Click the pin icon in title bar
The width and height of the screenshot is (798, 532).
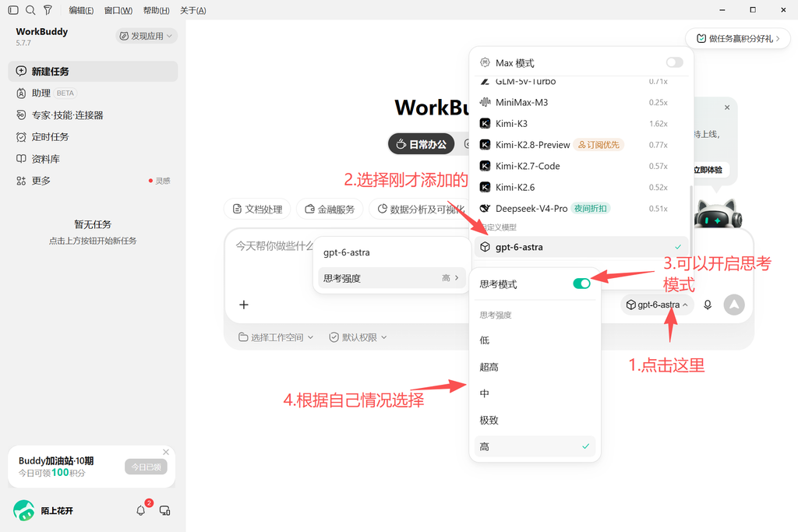click(48, 9)
